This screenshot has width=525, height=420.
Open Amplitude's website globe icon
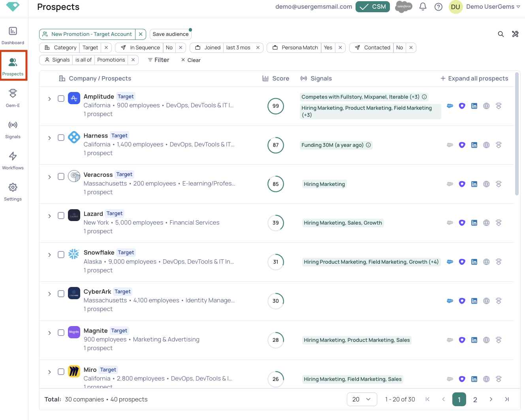point(486,106)
